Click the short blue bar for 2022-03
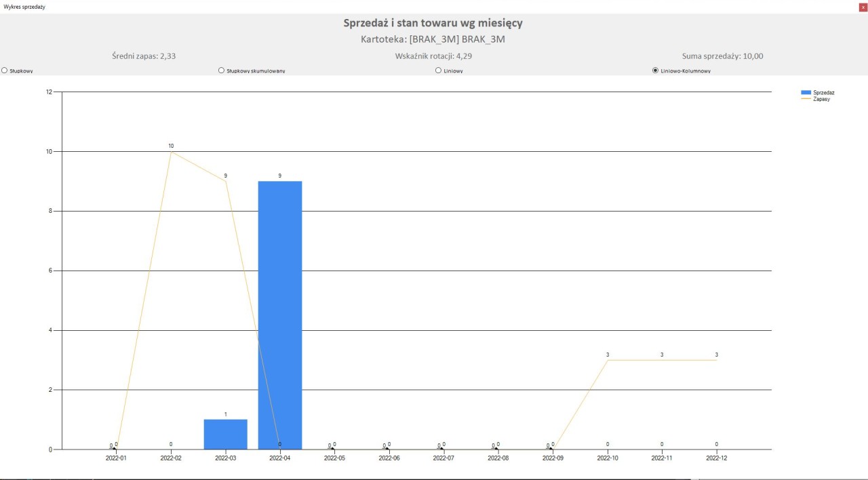868x480 pixels. 225,434
